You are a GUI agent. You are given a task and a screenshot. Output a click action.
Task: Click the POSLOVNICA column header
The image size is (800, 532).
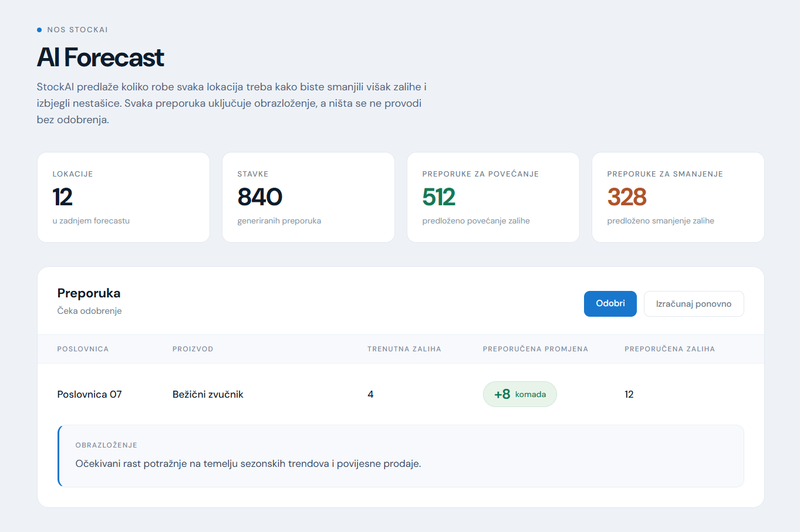pyautogui.click(x=83, y=349)
